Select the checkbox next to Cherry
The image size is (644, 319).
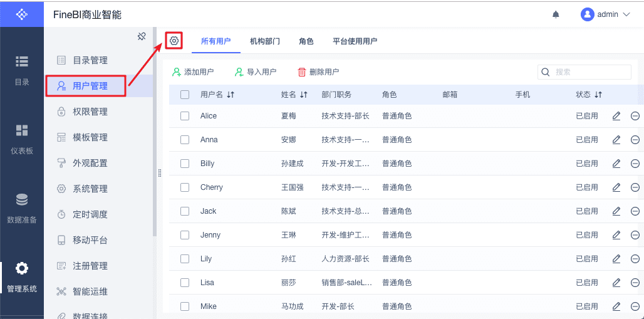pyautogui.click(x=185, y=187)
